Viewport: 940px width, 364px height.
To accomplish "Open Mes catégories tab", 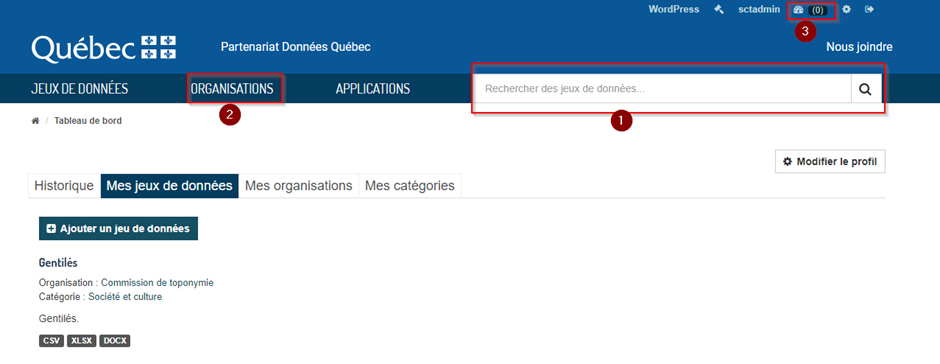I will point(410,186).
